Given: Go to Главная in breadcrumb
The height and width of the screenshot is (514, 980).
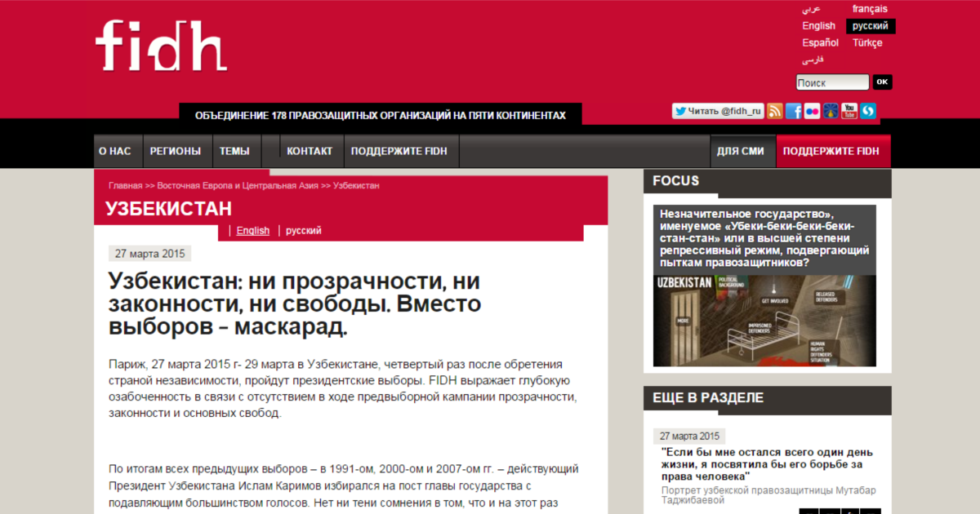Looking at the screenshot, I should click(x=126, y=186).
